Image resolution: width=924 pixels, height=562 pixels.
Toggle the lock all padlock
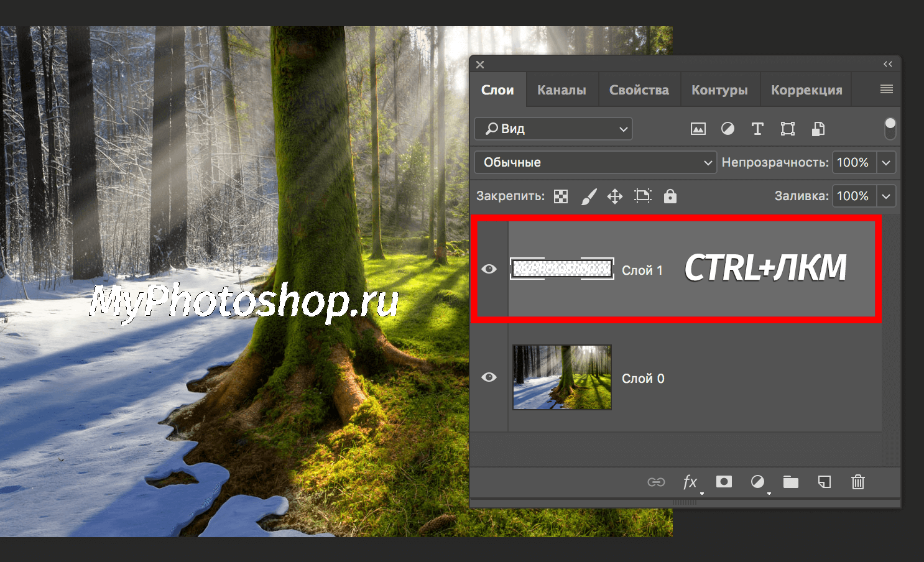click(670, 196)
